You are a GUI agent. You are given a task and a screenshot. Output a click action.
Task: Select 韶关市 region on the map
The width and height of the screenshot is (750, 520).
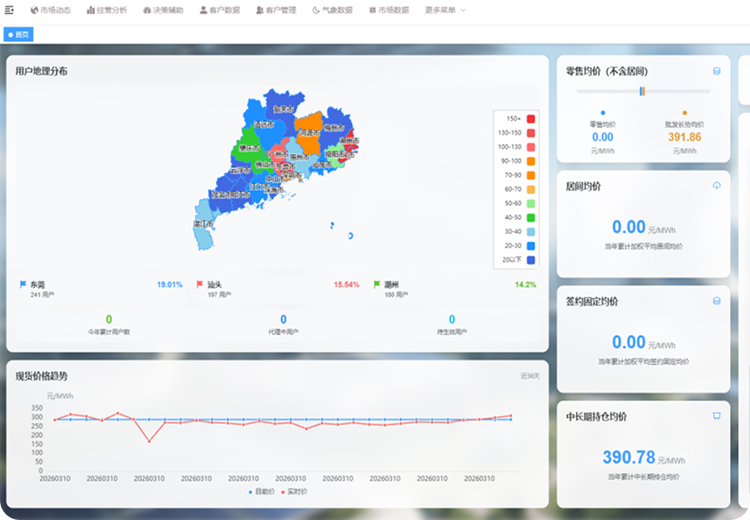(x=284, y=109)
